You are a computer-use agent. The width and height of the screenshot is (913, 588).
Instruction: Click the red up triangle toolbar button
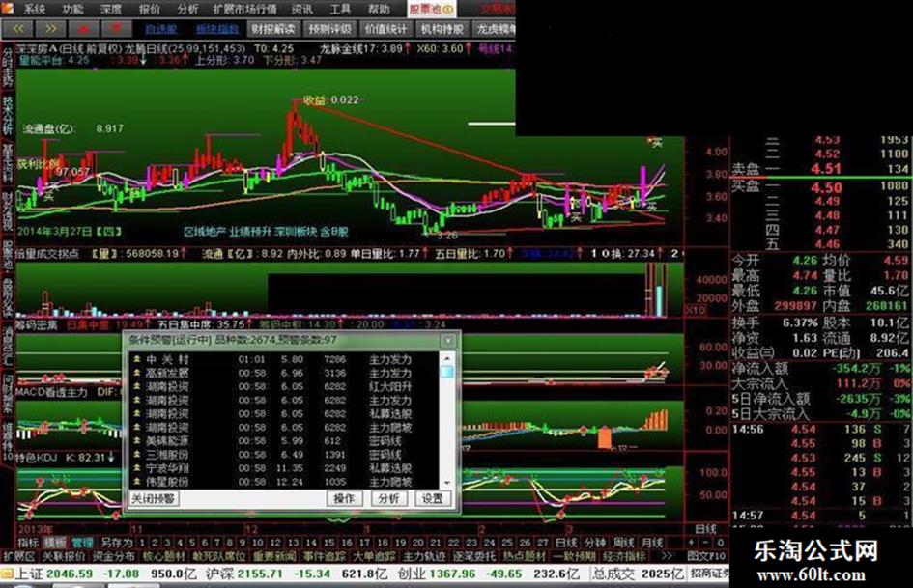click(83, 28)
